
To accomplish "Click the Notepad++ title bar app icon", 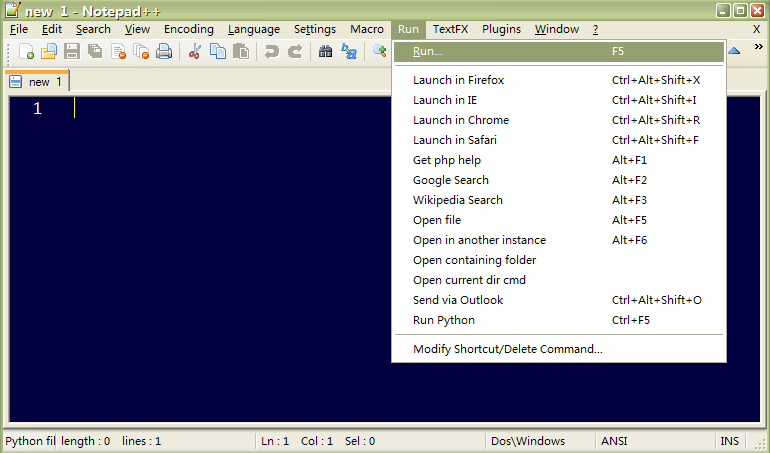I will 12,10.
